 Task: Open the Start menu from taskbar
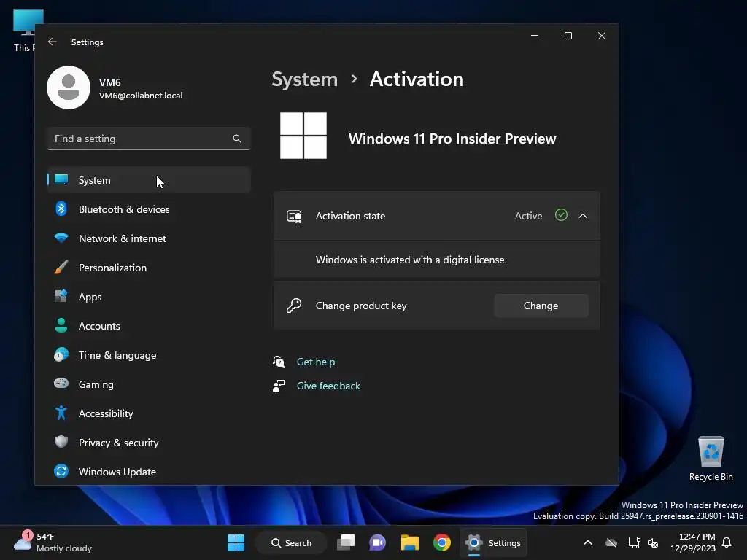click(236, 542)
